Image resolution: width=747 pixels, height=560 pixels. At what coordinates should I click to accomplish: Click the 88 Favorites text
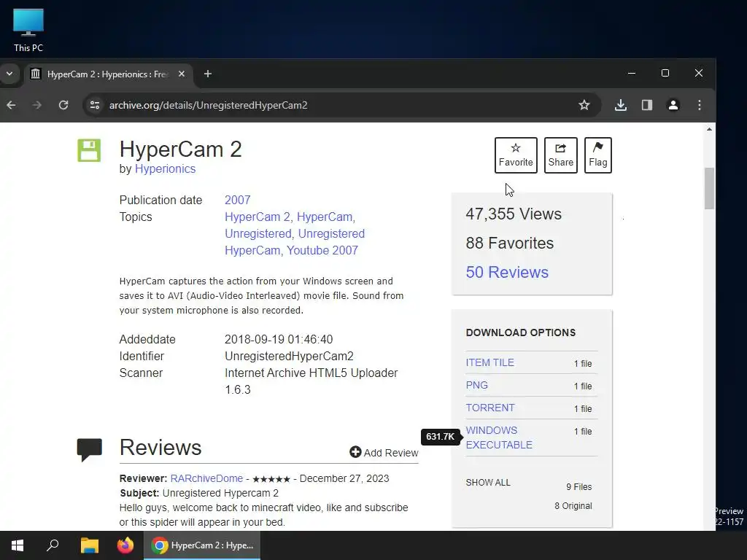coord(510,243)
